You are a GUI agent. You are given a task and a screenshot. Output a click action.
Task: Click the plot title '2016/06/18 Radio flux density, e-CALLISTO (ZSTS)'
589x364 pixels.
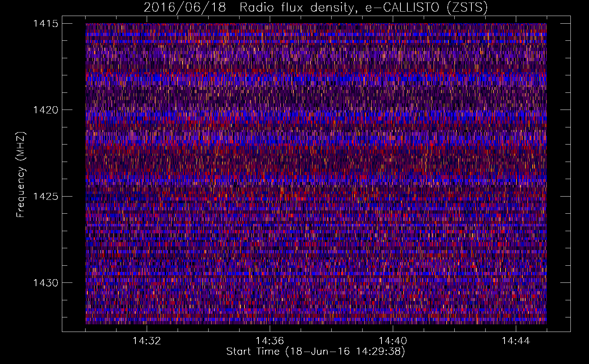316,7
